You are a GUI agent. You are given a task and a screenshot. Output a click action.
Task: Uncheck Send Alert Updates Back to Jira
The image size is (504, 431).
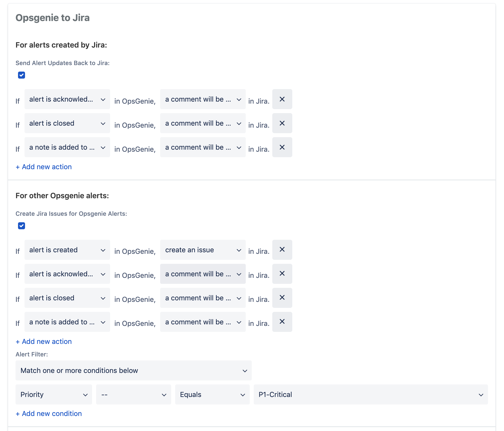(x=22, y=75)
